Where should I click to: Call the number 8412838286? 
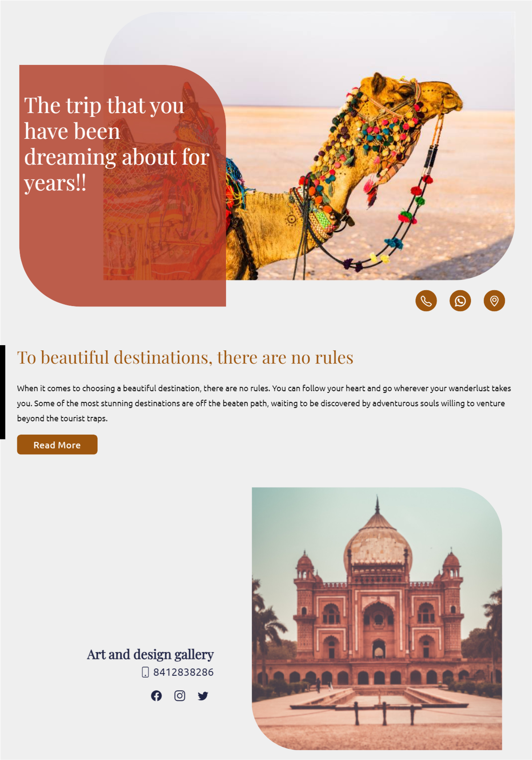point(183,672)
